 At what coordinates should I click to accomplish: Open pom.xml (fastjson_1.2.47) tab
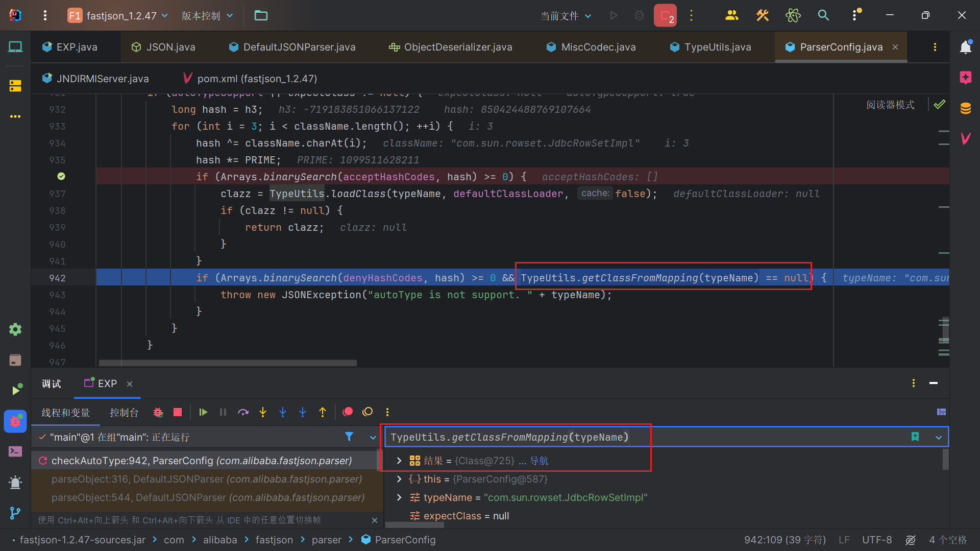(x=250, y=79)
